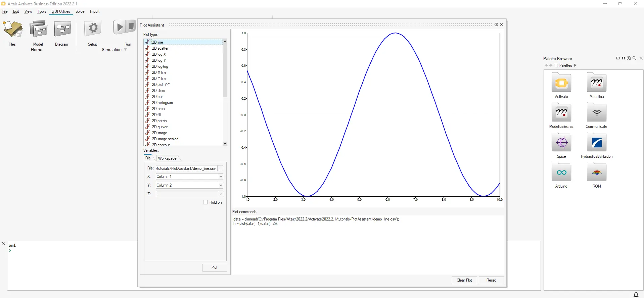Screen dimensions: 644x298
Task: Browse for file with the ellipsis button
Action: point(220,168)
